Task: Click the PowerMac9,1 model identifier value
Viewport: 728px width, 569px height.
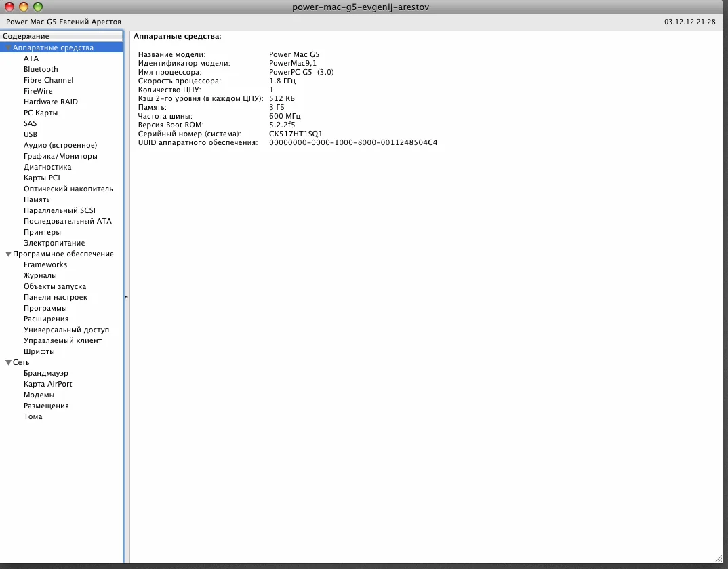Action: coord(293,63)
